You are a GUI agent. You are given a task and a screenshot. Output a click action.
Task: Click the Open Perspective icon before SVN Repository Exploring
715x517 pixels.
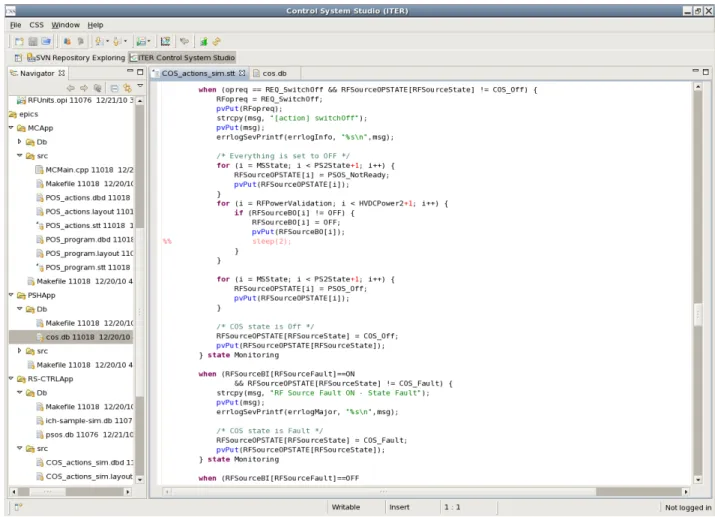point(18,58)
